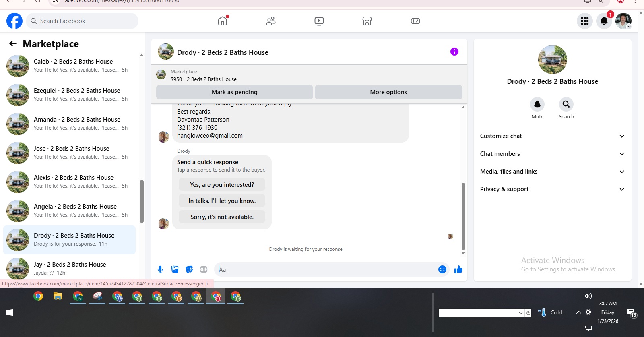Go to the Facebook Home feed
Viewport: 644px width, 337px height.
(223, 21)
